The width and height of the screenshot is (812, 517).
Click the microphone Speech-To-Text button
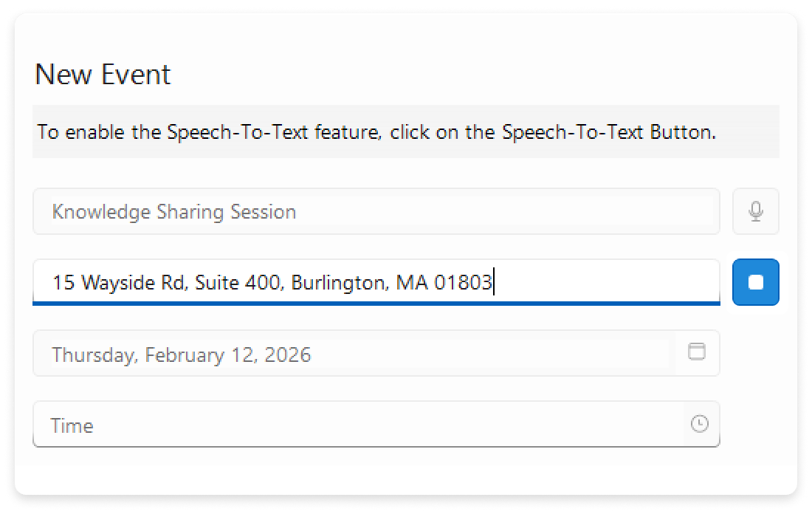(x=755, y=212)
